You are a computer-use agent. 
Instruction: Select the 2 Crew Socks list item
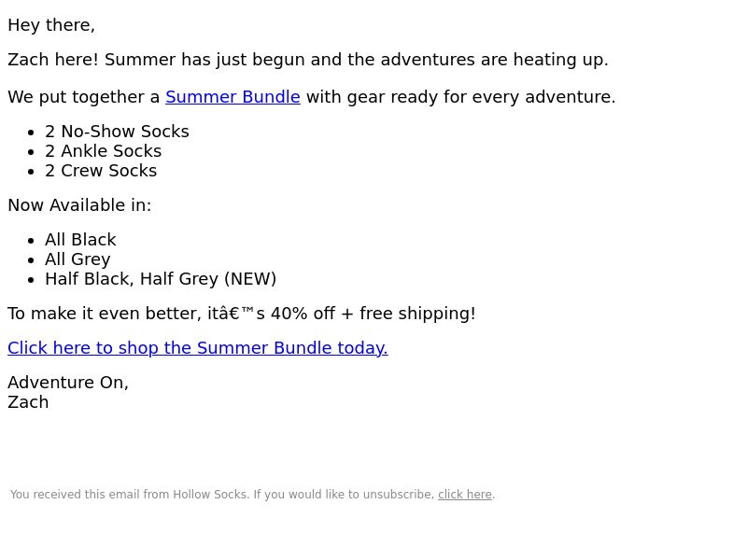pyautogui.click(x=101, y=171)
